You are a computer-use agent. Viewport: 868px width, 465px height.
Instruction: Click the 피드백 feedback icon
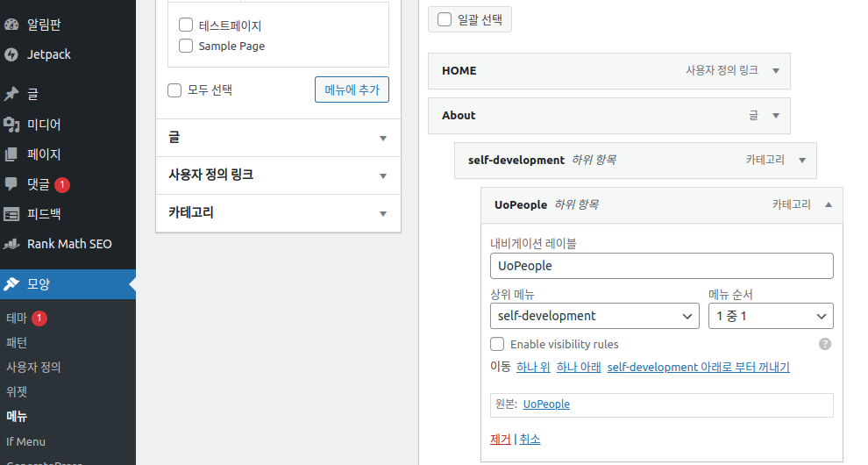coord(11,214)
